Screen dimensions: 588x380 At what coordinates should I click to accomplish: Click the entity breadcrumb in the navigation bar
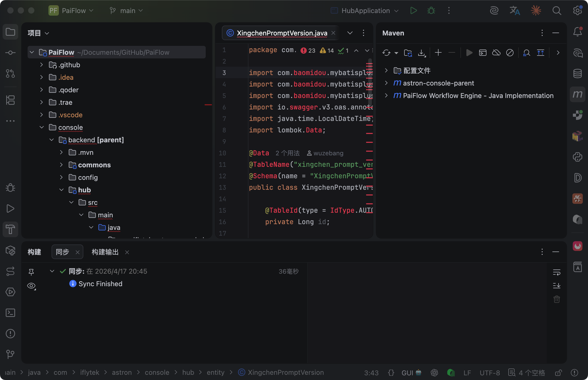215,372
